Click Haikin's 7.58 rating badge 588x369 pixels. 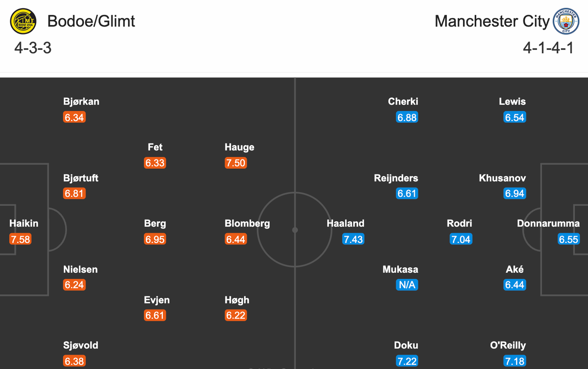(20, 239)
